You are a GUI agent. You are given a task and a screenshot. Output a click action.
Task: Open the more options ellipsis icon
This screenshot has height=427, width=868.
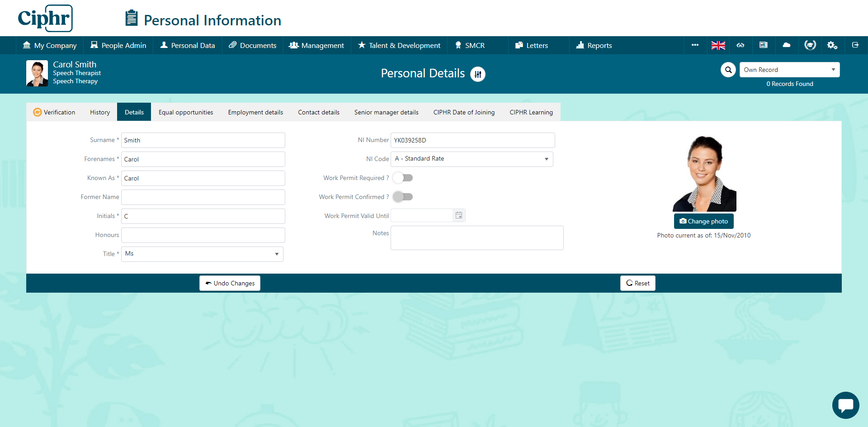pyautogui.click(x=695, y=45)
